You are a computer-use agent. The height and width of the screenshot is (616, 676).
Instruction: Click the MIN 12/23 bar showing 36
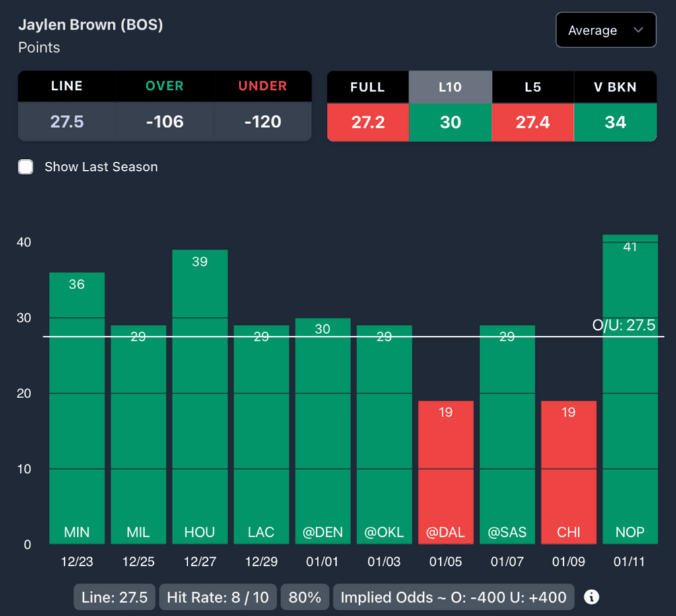point(77,408)
